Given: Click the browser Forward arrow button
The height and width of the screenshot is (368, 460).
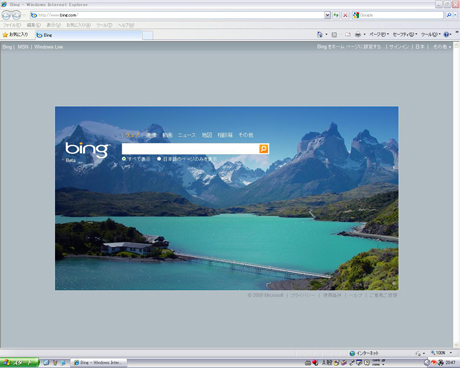Looking at the screenshot, I should (x=16, y=15).
